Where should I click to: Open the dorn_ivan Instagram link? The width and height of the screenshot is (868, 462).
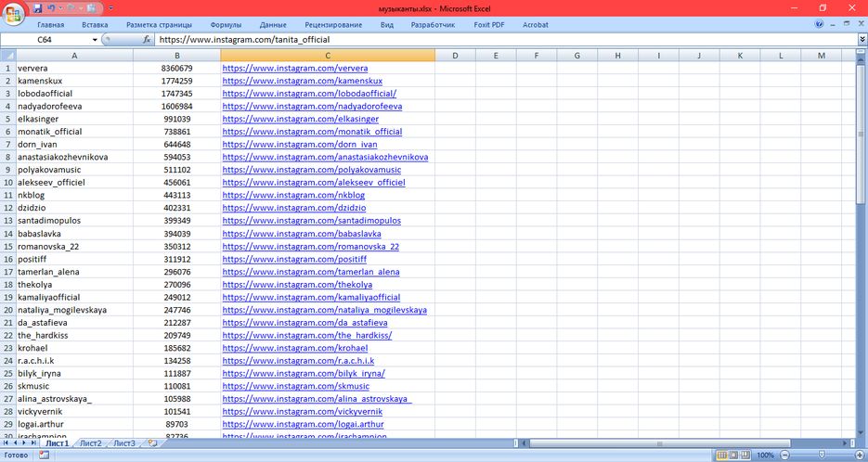[x=300, y=145]
